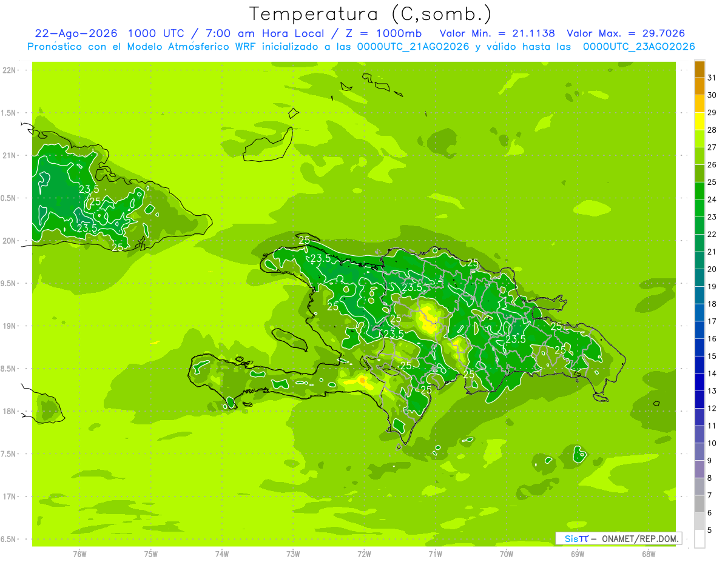Screen dimensions: 728x562
Task: Pick the orange swatch between 30 and 31
Action: point(699,87)
